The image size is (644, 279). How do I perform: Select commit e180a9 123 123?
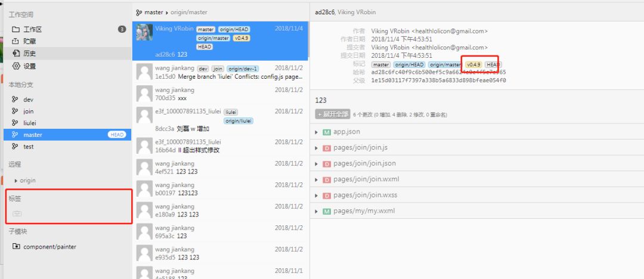pos(220,210)
